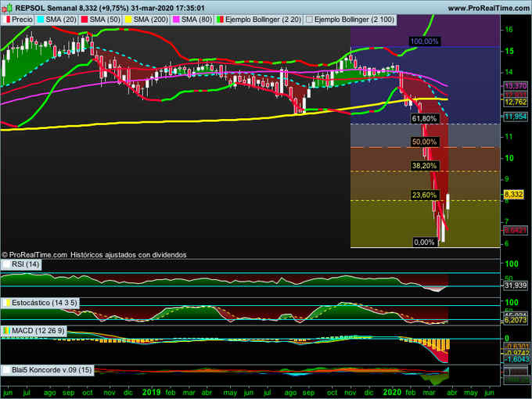This screenshot has height=399, width=532.
Task: Open the Precio legend settings
Action: click(x=19, y=20)
